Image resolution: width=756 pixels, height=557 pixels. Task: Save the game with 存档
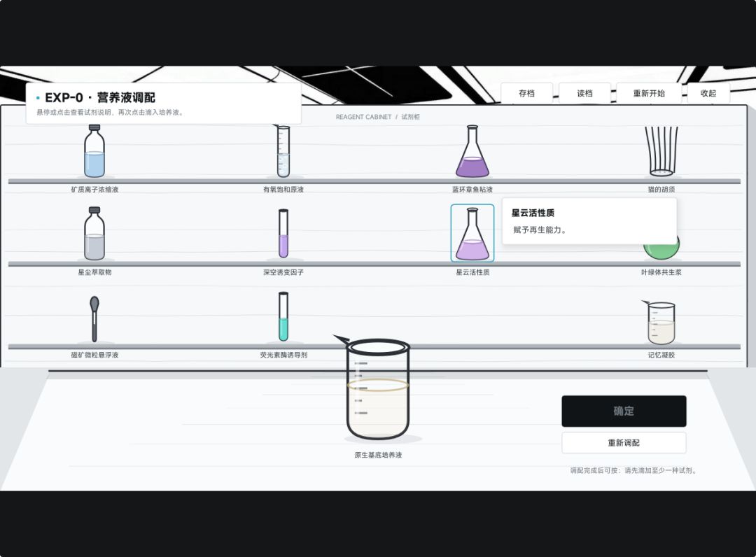(526, 93)
